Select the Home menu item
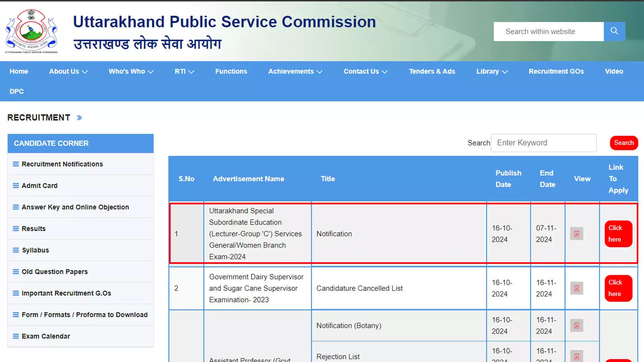 (19, 71)
